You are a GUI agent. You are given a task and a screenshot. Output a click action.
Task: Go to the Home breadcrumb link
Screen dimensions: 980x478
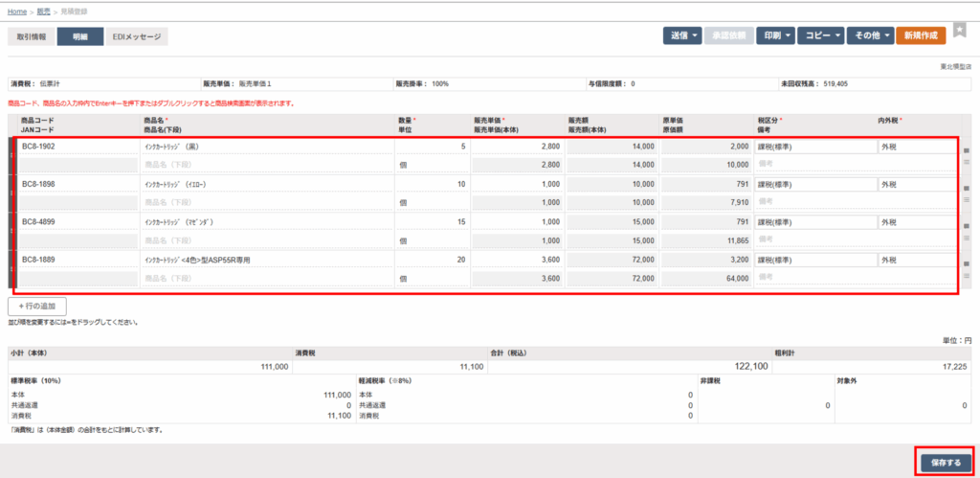tap(16, 11)
